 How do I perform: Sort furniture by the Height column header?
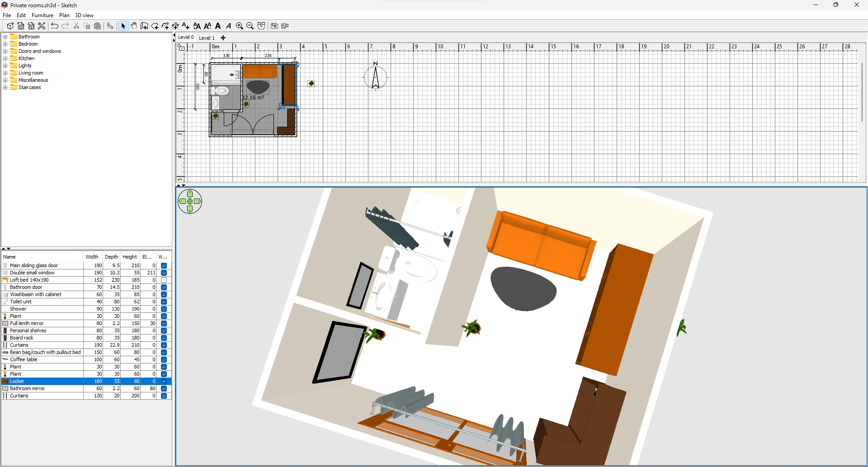[130, 256]
